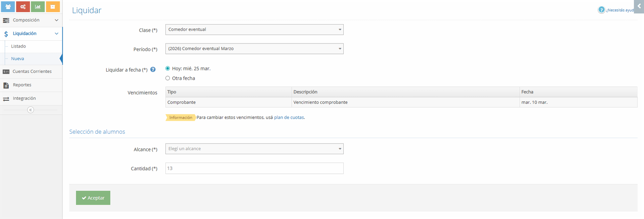Click the green Aceptar button
Viewport: 644px width, 219px height.
tap(93, 198)
